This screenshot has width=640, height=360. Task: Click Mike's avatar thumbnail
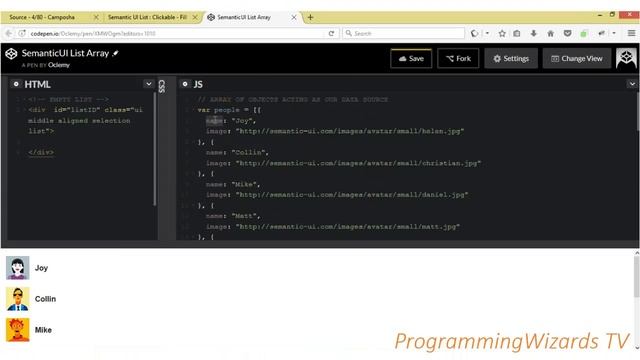pyautogui.click(x=18, y=330)
